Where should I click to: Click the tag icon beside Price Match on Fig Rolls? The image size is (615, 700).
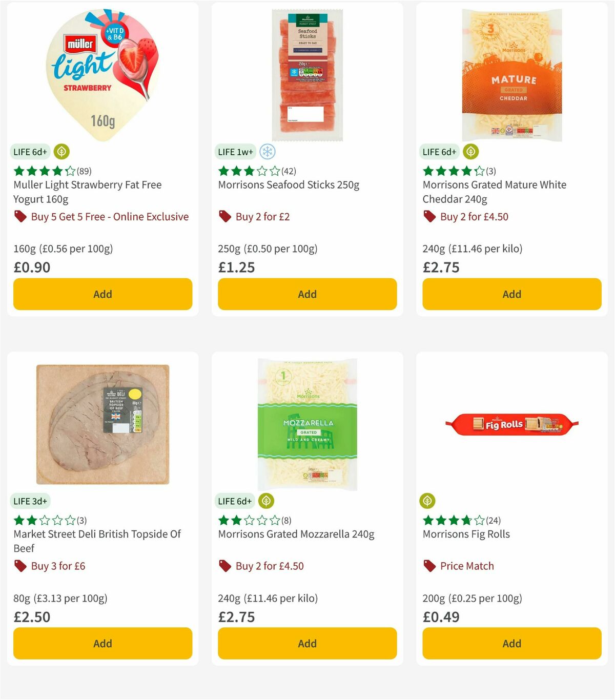(429, 566)
